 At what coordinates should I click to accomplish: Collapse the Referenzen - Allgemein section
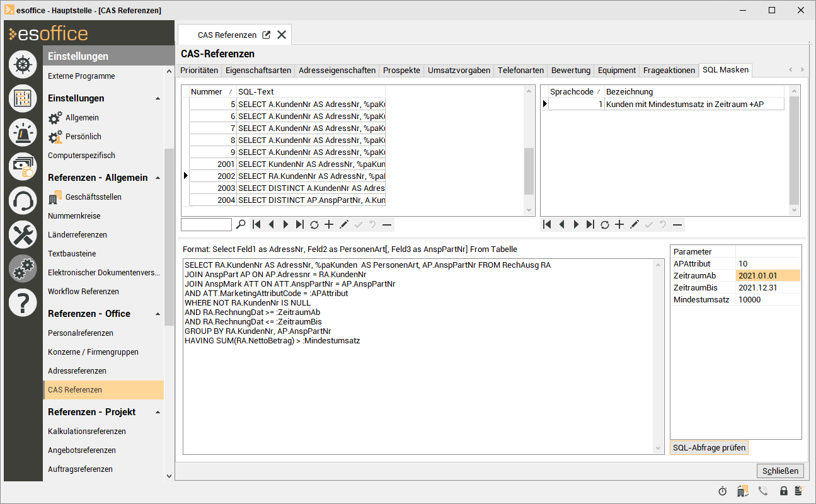pyautogui.click(x=158, y=178)
